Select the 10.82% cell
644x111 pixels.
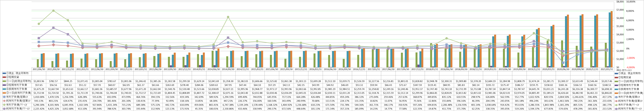pos(374,101)
